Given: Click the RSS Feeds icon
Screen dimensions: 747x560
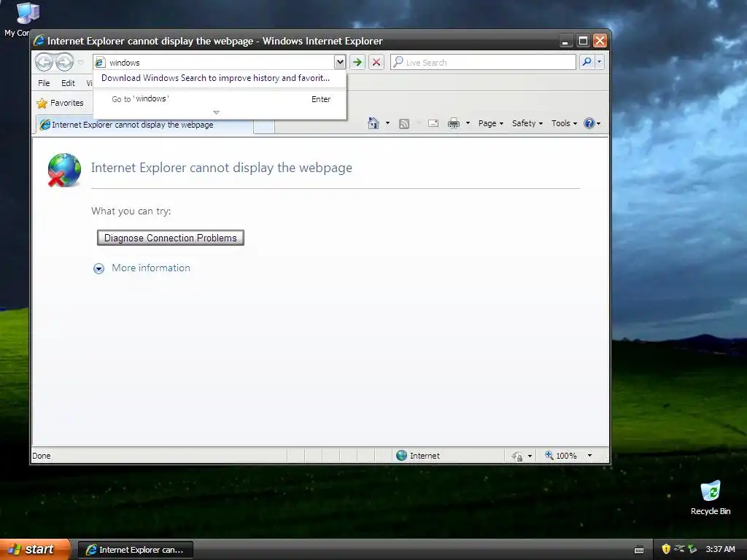Looking at the screenshot, I should [x=404, y=124].
